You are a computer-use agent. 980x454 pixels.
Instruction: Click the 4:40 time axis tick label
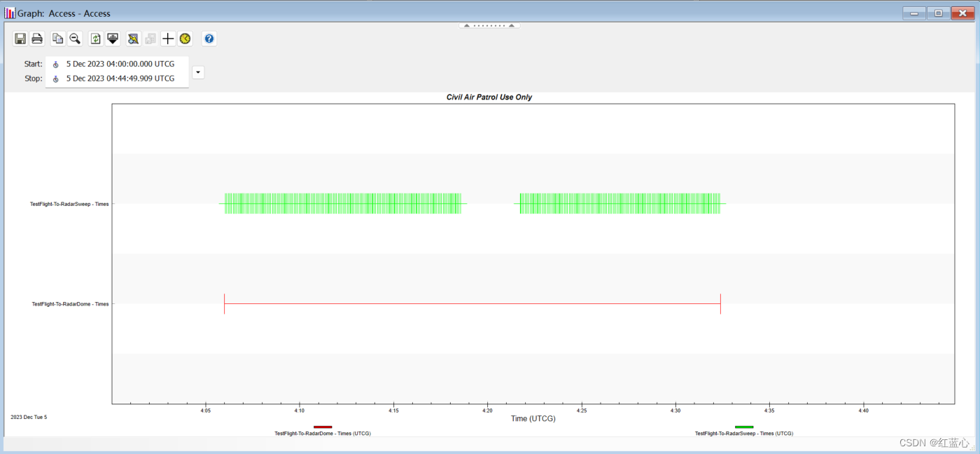[863, 411]
